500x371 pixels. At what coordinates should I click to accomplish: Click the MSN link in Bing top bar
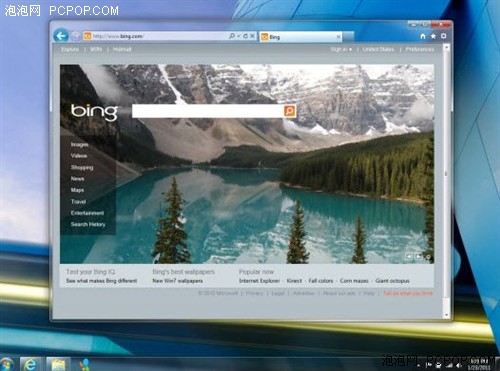pos(96,49)
